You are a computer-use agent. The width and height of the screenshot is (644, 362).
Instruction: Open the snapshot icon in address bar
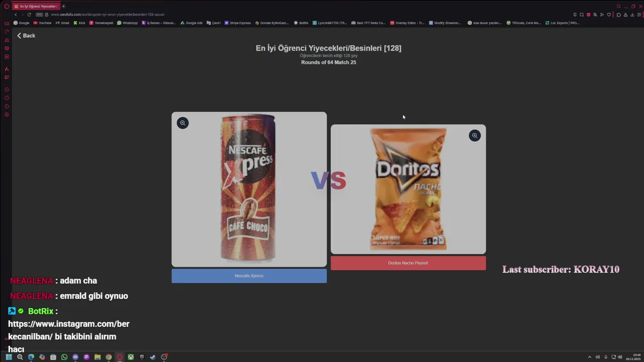pyautogui.click(x=582, y=15)
